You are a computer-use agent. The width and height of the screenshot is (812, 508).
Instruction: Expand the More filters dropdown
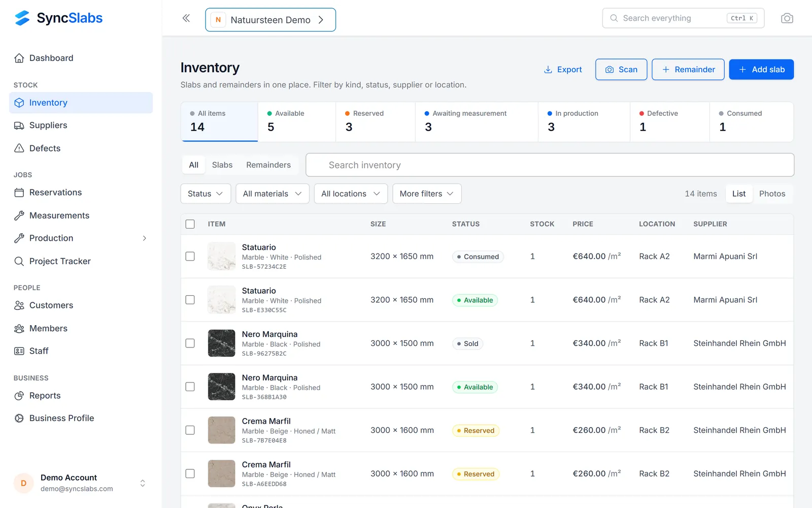pyautogui.click(x=427, y=194)
